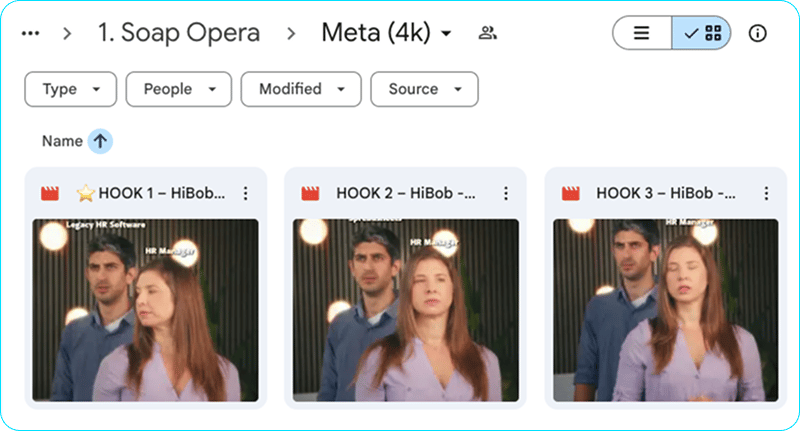Reverse sort direction with the arrow
Image resolution: width=800 pixels, height=431 pixels.
click(x=100, y=141)
